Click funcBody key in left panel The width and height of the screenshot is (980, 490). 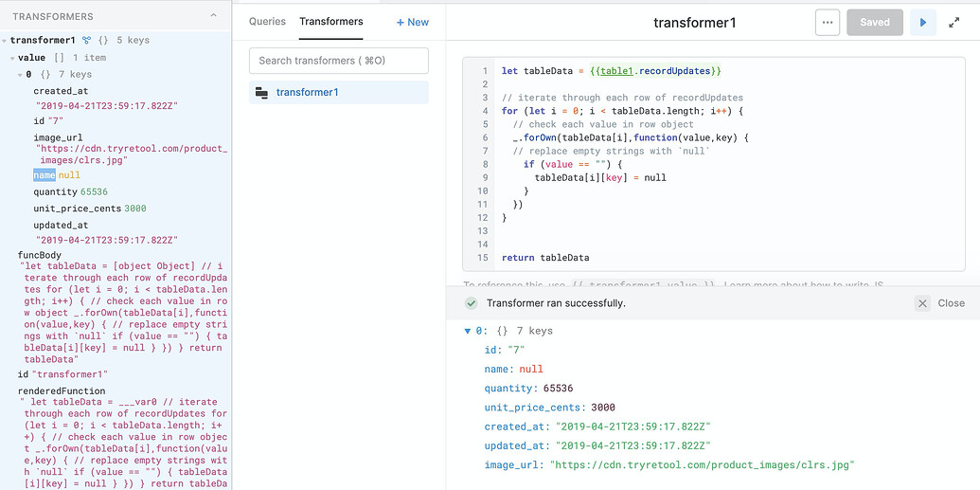[x=40, y=255]
